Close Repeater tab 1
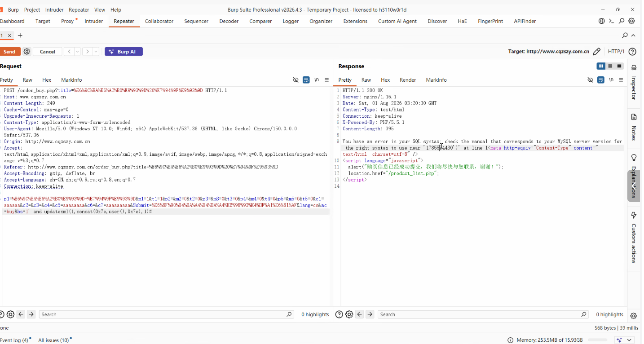Screen dimensions: 644x344 (x=9, y=35)
